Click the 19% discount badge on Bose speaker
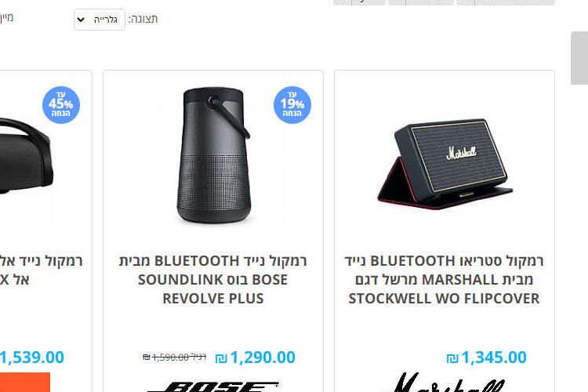Viewport: 588px width, 392px height. (292, 104)
